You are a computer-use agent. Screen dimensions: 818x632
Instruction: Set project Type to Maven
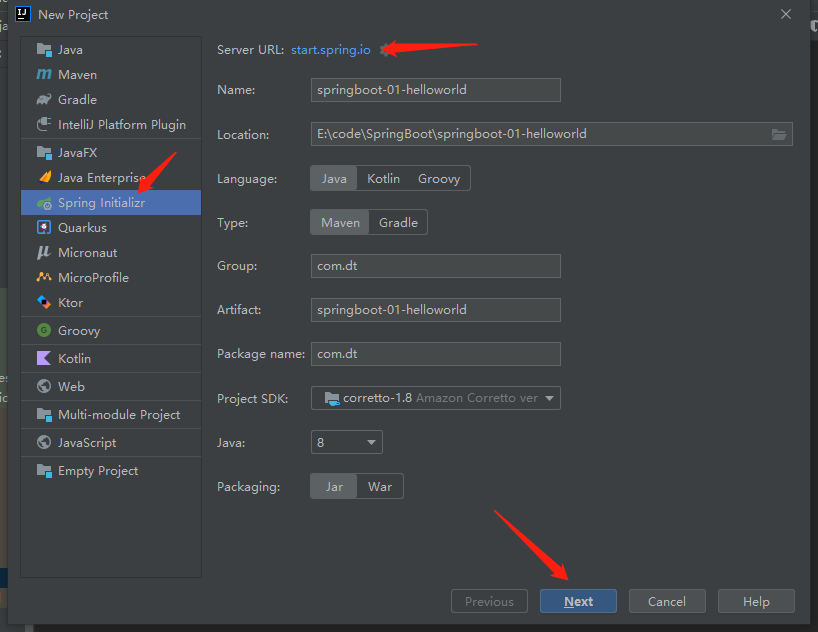(340, 222)
